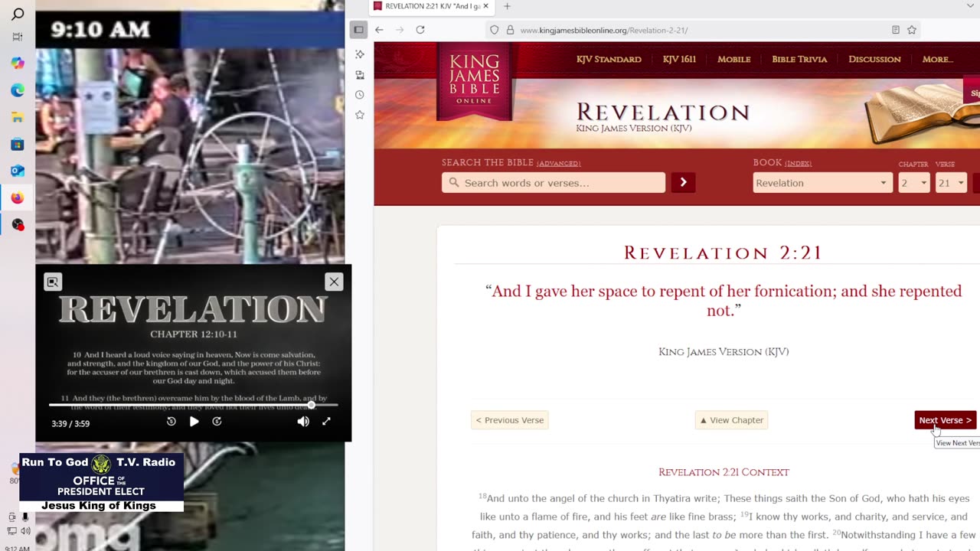Rewind video five seconds
The width and height of the screenshot is (980, 551).
(171, 422)
